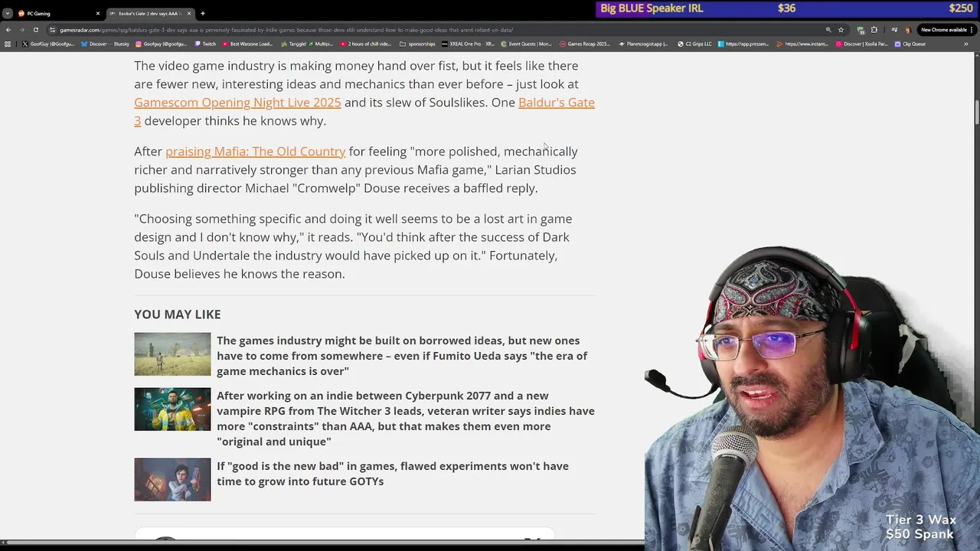The height and width of the screenshot is (551, 980).
Task: Open the "good is the new bad" article
Action: tap(393, 474)
